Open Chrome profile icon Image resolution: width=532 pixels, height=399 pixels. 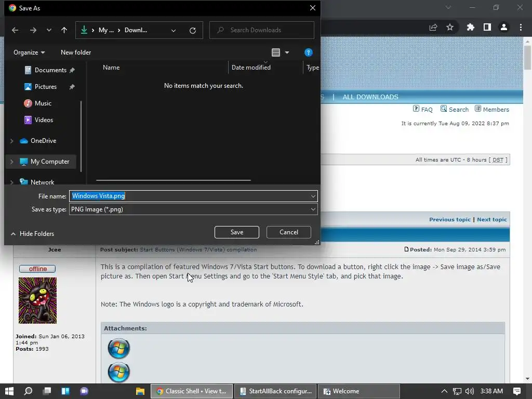pos(504,27)
